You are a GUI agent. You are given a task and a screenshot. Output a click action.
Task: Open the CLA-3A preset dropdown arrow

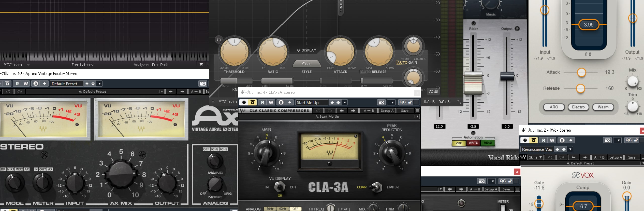345,102
